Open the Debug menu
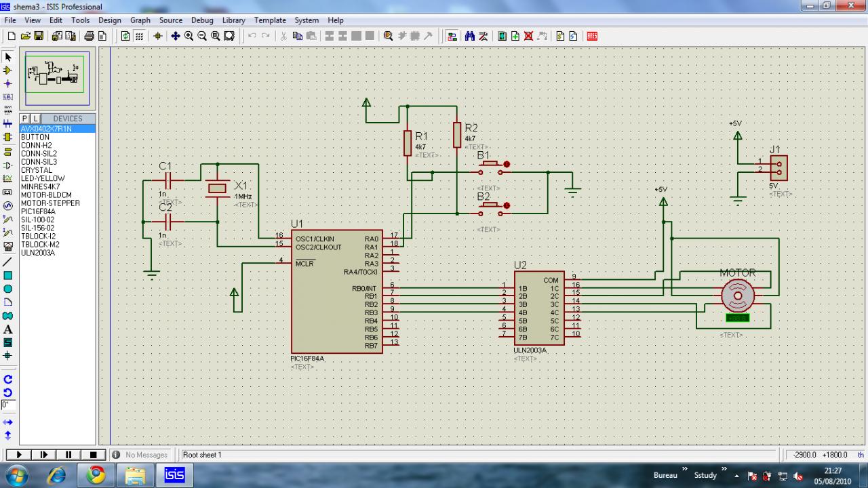The width and height of the screenshot is (868, 488). pos(202,20)
